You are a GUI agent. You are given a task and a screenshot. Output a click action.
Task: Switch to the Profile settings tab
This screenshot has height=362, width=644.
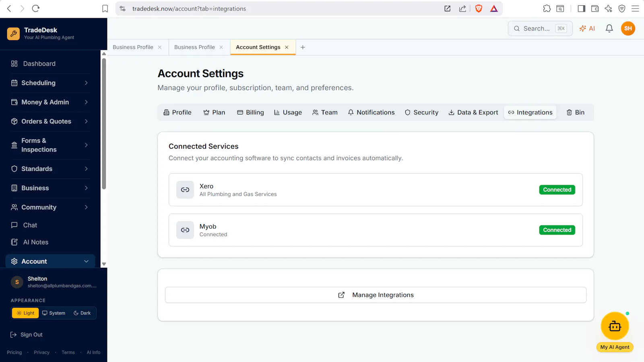pos(178,112)
